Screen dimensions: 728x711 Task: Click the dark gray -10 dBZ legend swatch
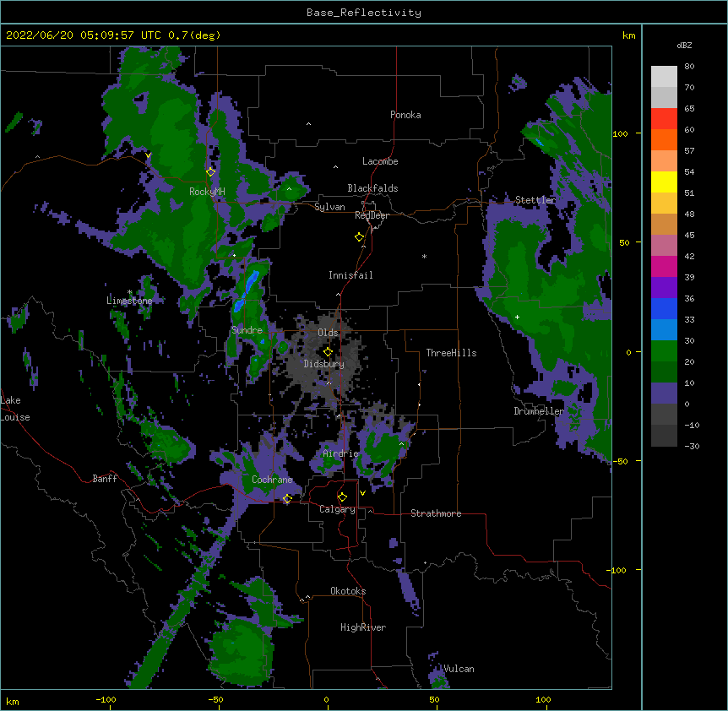coord(664,436)
